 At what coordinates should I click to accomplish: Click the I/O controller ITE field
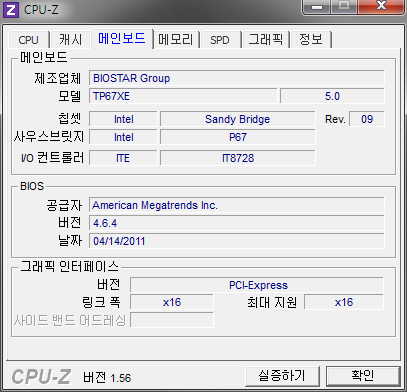tap(123, 158)
